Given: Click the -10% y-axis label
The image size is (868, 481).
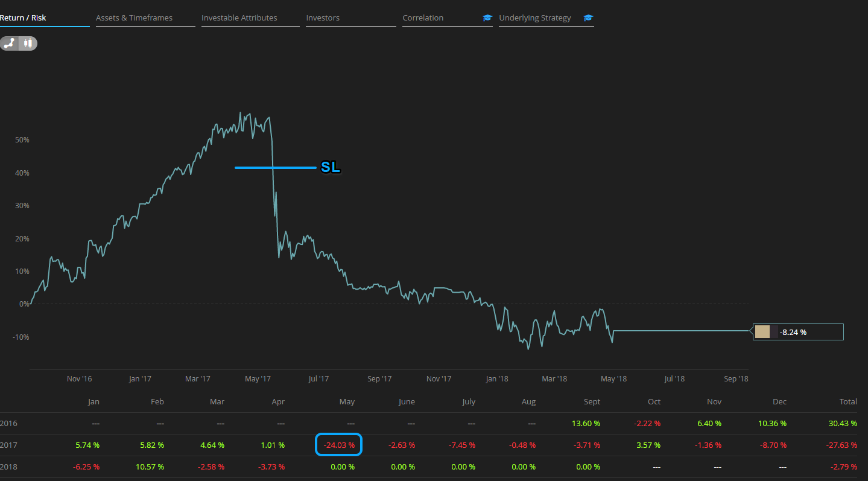Looking at the screenshot, I should (21, 337).
